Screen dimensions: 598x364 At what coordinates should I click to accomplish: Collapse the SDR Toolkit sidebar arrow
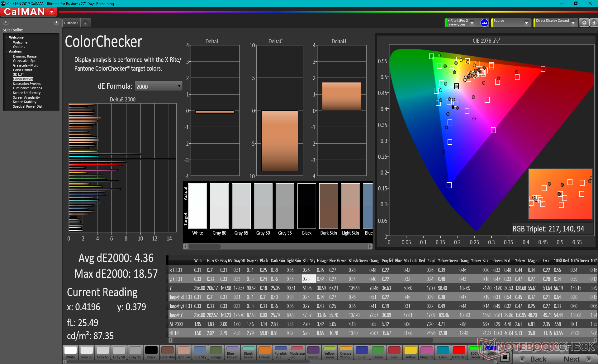click(x=56, y=22)
